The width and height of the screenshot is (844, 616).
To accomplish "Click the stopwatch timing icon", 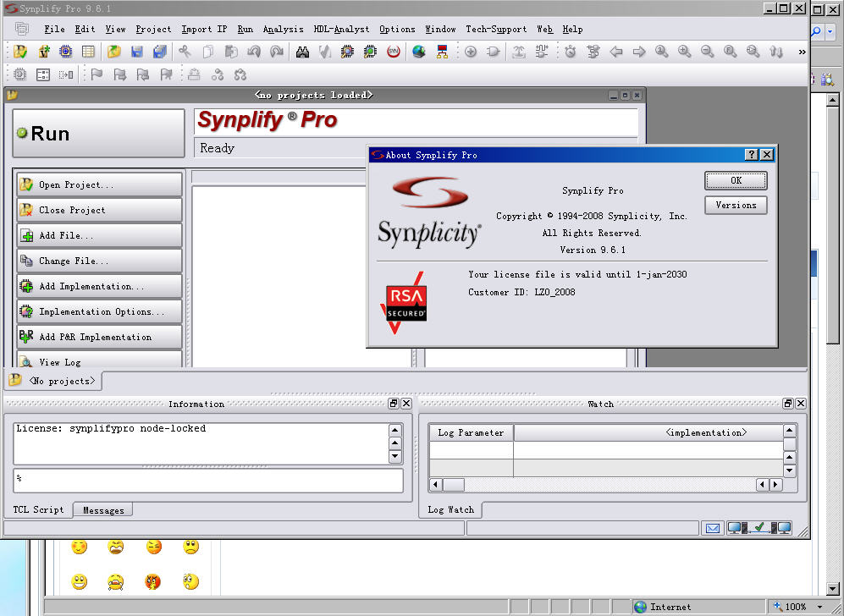I will [571, 52].
